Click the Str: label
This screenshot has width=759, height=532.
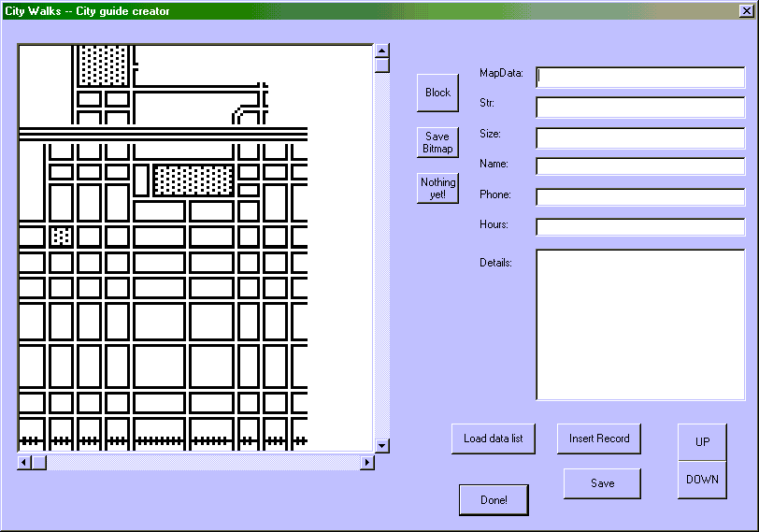tap(487, 103)
